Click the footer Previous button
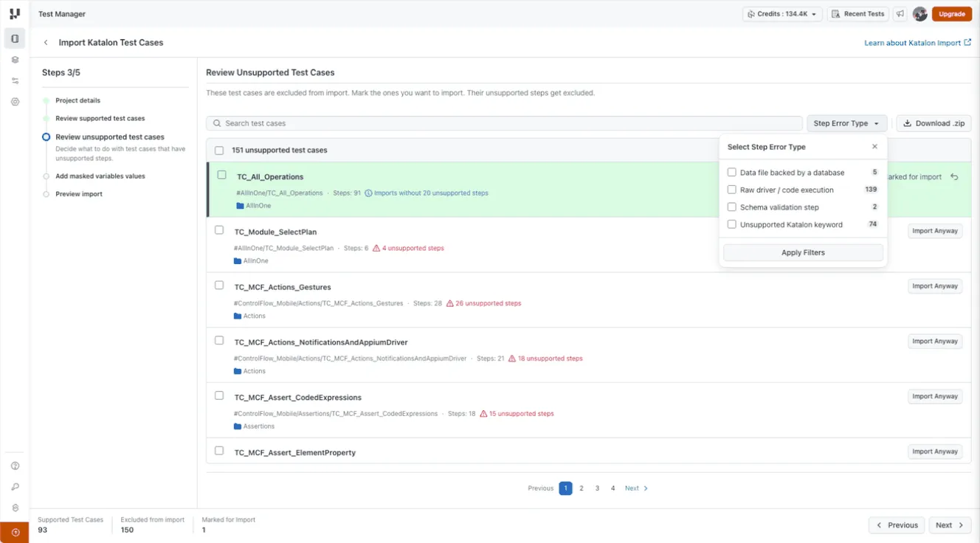 897,525
